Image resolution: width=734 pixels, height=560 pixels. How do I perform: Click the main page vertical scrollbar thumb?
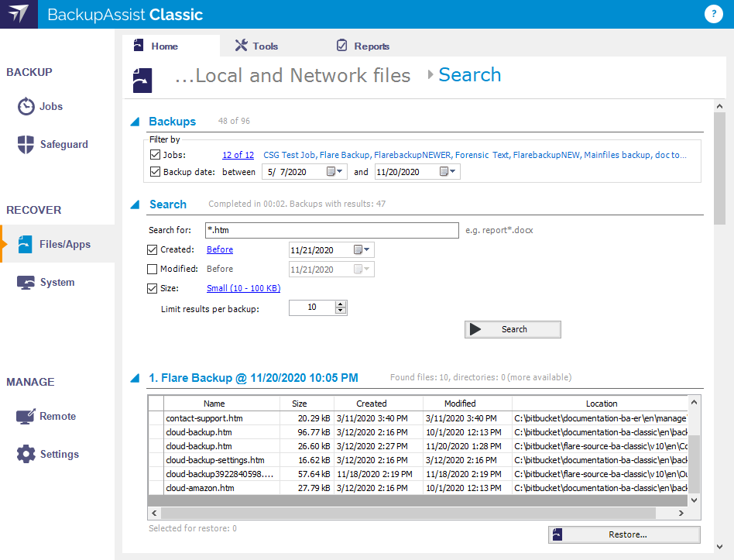tap(719, 169)
